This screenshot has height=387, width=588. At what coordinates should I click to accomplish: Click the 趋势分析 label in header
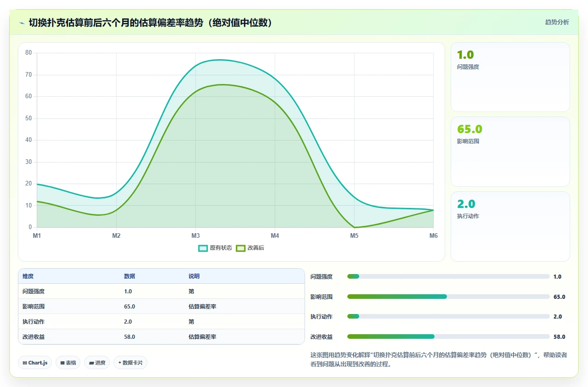click(557, 22)
